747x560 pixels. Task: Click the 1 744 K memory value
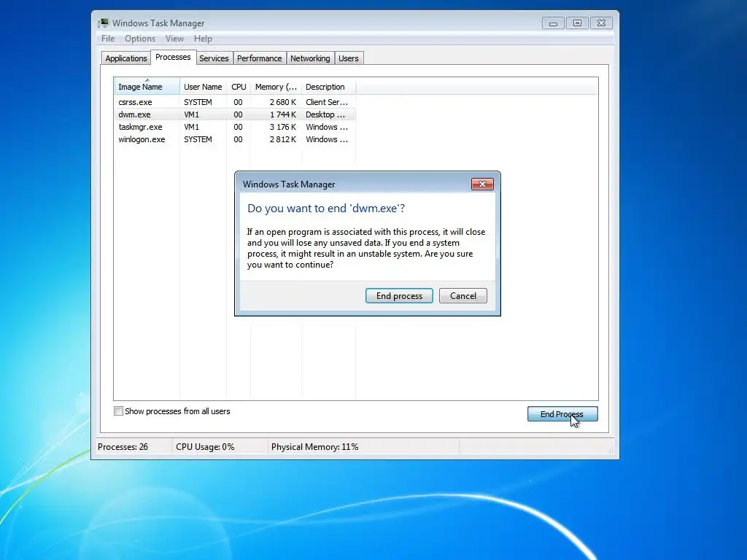[x=283, y=114]
